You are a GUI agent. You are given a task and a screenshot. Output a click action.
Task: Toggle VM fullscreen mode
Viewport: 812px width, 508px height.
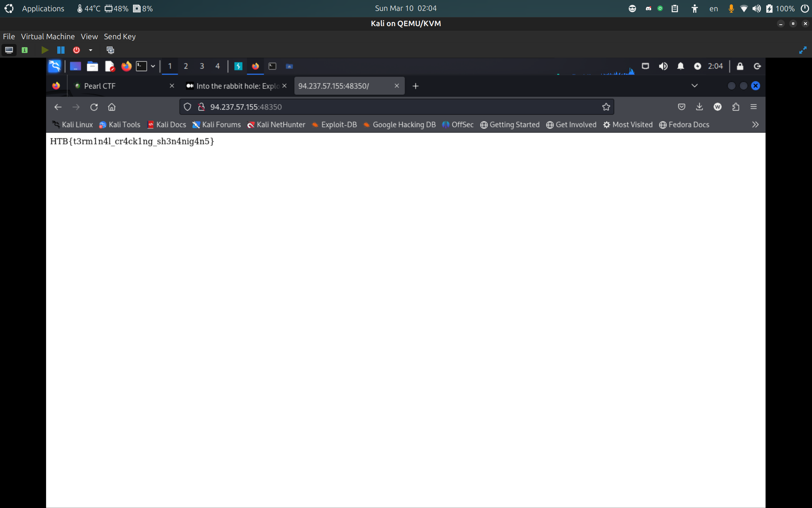click(803, 50)
